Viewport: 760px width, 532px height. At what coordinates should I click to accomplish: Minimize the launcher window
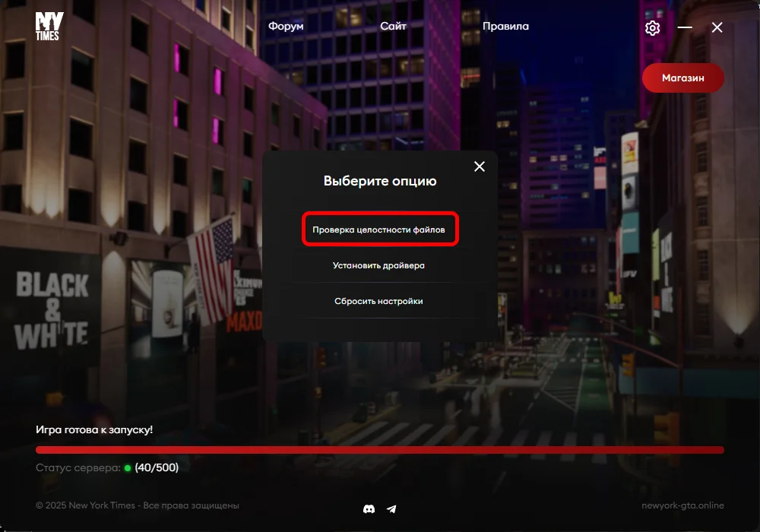click(x=685, y=27)
